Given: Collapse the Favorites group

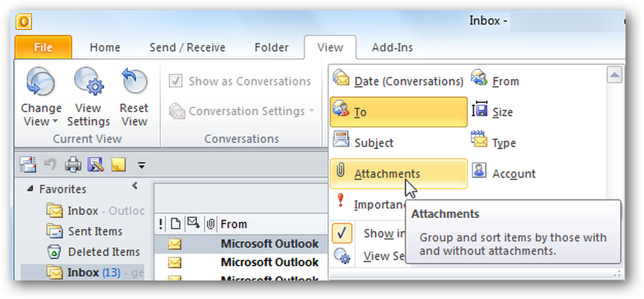Looking at the screenshot, I should [30, 189].
